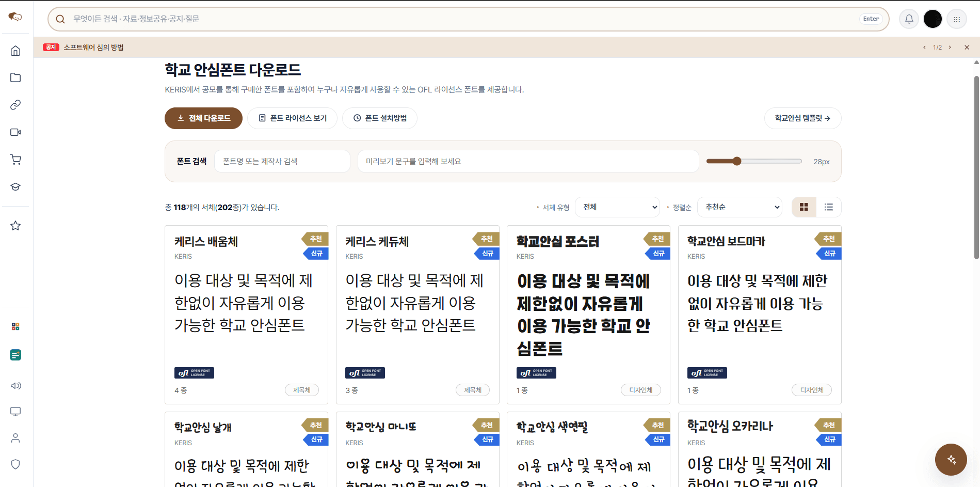This screenshot has height=487, width=980.
Task: Click 제목체 tag on 케리스 배움체
Action: (x=302, y=390)
